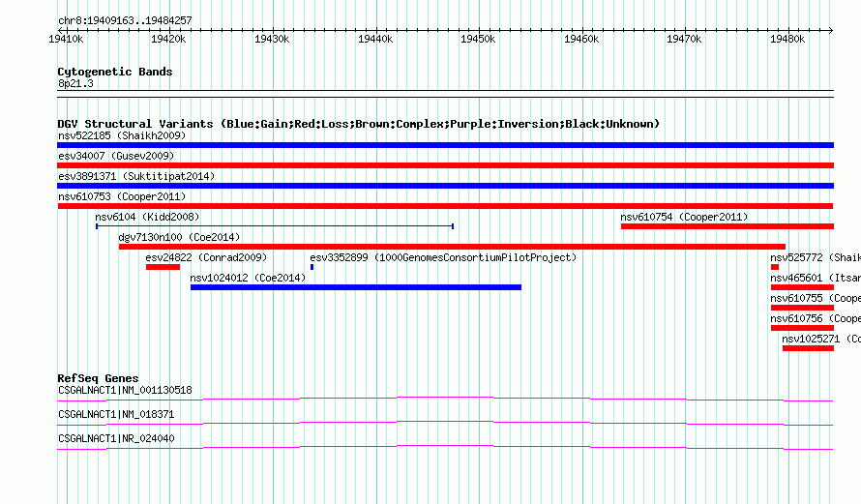Click the esv3352899 1000Genomes label
The image size is (861, 504).
pos(443,257)
